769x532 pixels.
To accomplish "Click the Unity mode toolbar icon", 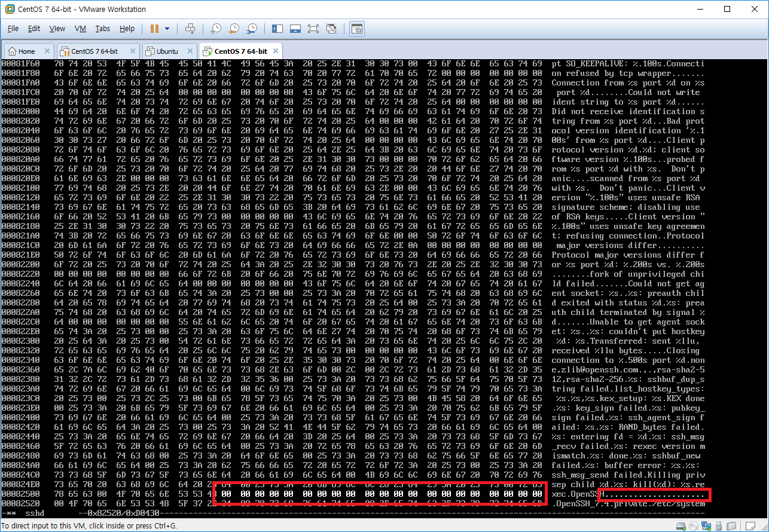I will [331, 29].
